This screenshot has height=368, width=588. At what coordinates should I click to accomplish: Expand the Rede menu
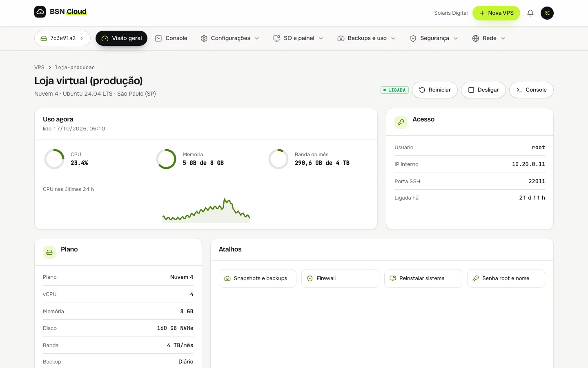coord(489,38)
